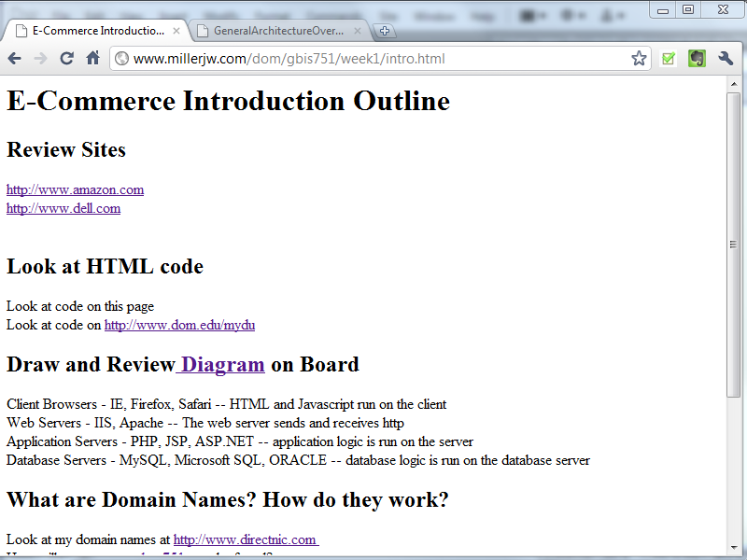Open the Diagram heading link
The image size is (747, 560).
[221, 364]
